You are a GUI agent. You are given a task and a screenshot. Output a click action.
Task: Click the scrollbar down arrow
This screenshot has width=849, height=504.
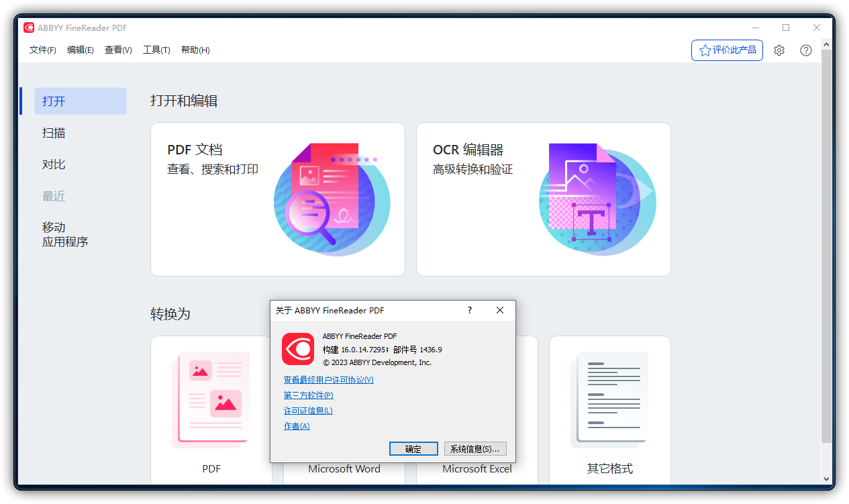[826, 479]
